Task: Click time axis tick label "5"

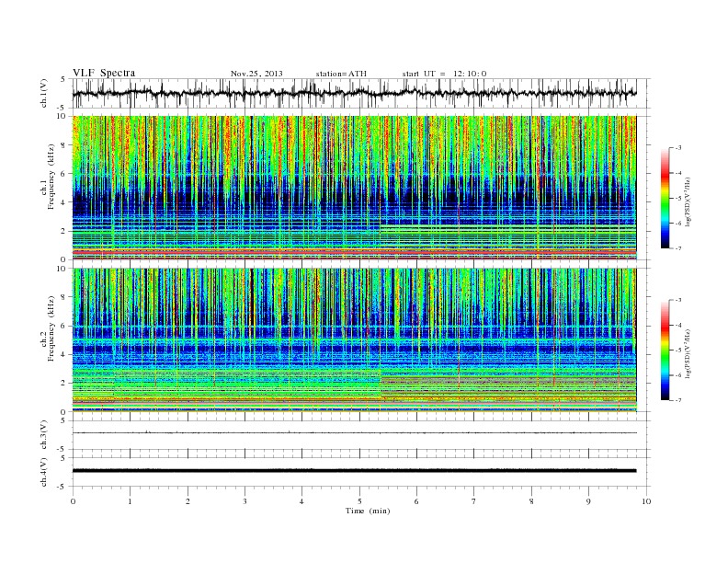Action: (x=359, y=501)
